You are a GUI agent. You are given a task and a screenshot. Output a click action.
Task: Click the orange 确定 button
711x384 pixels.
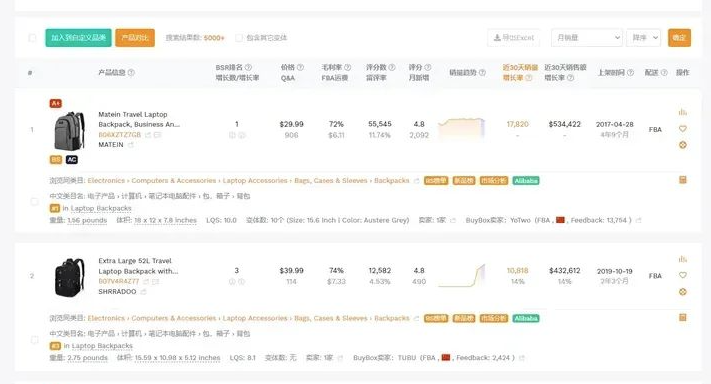point(679,38)
